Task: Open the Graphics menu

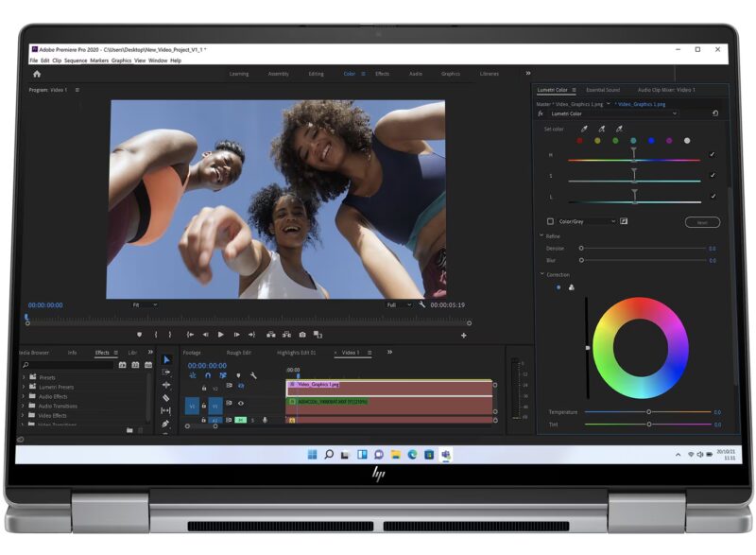Action: (121, 61)
